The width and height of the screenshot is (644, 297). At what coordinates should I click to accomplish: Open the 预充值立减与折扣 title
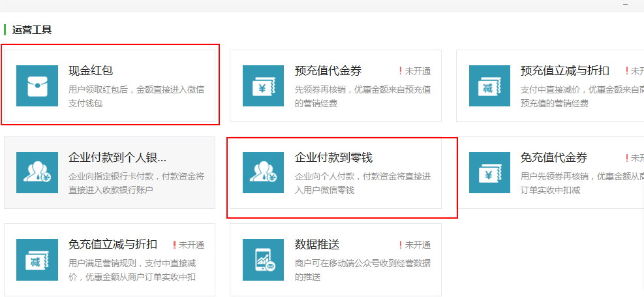pyautogui.click(x=565, y=70)
